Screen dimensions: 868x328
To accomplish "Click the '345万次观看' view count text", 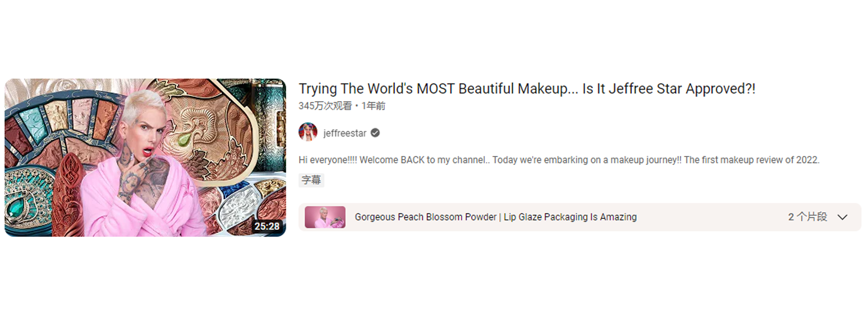I will 325,106.
